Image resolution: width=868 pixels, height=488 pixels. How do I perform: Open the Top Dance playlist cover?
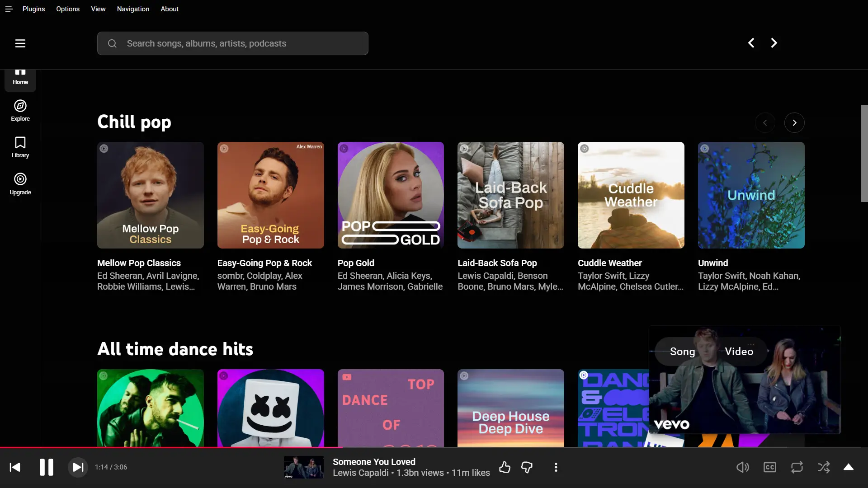pos(391,408)
